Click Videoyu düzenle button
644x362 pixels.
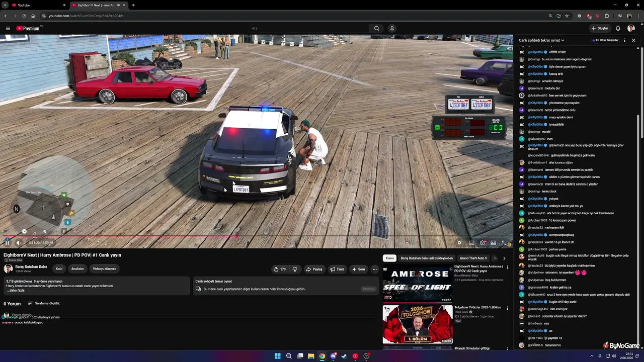tap(104, 269)
